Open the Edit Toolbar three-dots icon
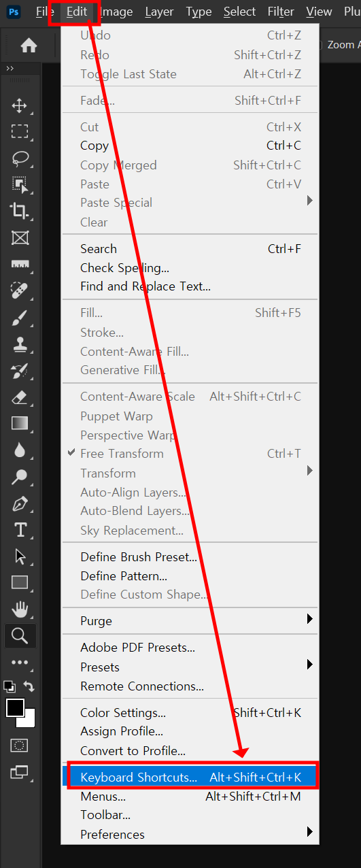 click(20, 662)
